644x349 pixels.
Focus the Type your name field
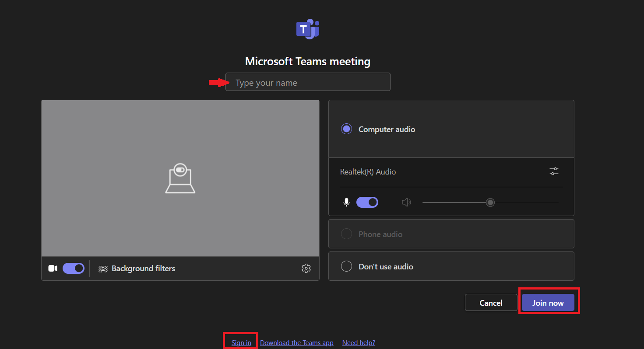click(308, 82)
